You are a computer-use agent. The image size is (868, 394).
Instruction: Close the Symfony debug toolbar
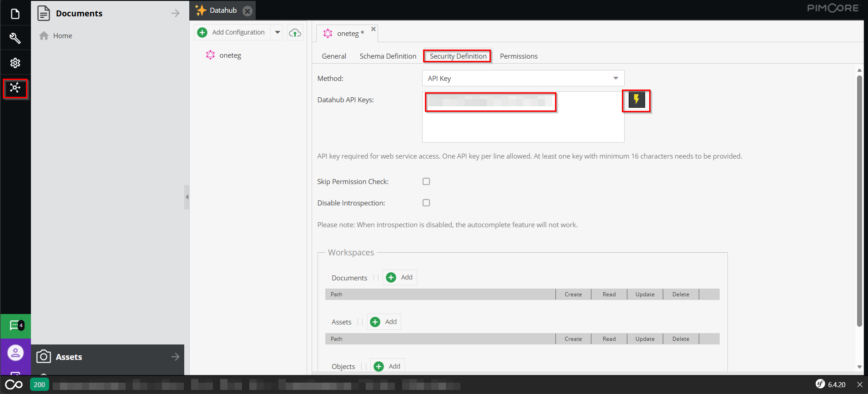coord(859,385)
